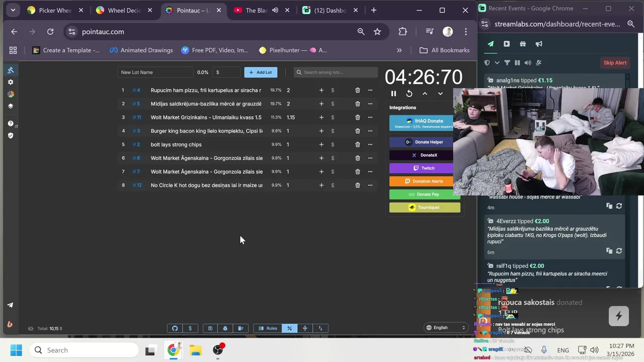The height and width of the screenshot is (362, 644).
Task: Mute Streamlabs alert sounds speaker icon
Action: pyautogui.click(x=527, y=63)
